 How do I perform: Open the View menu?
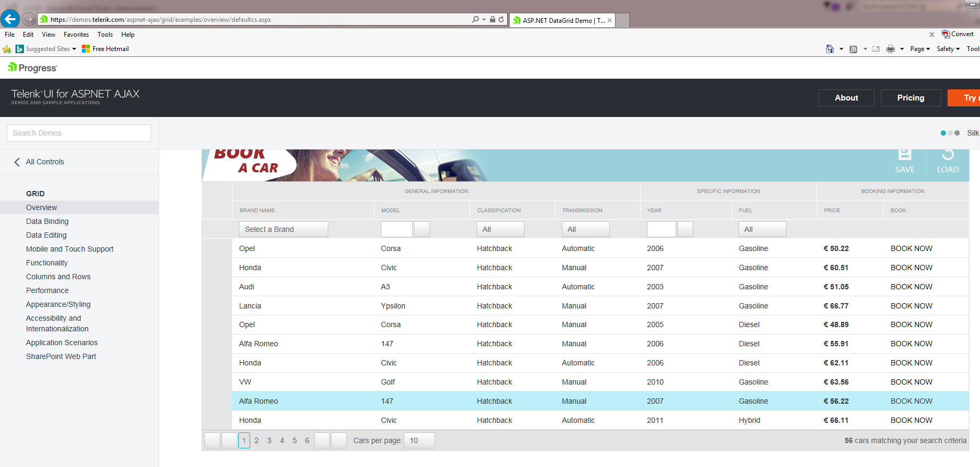point(48,35)
